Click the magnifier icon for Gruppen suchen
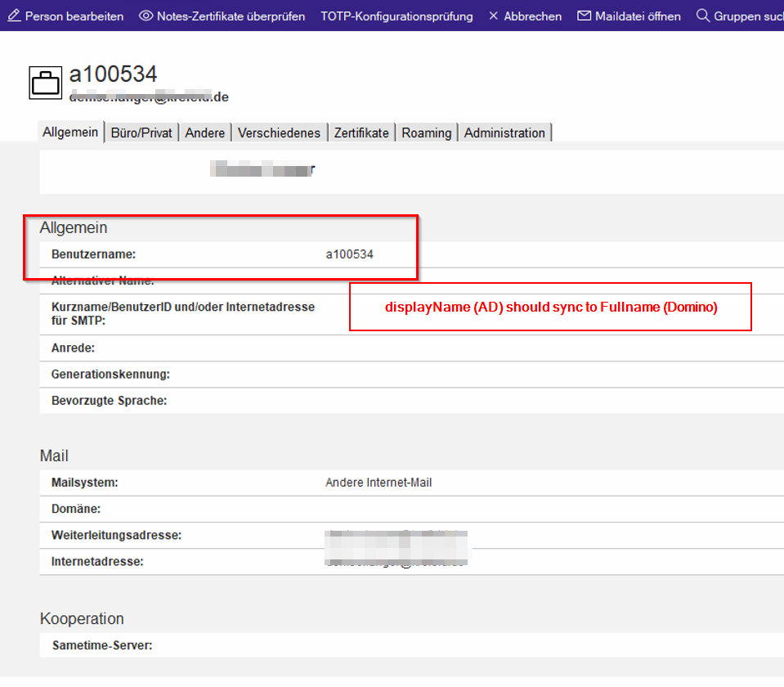This screenshot has height=687, width=784. [702, 16]
